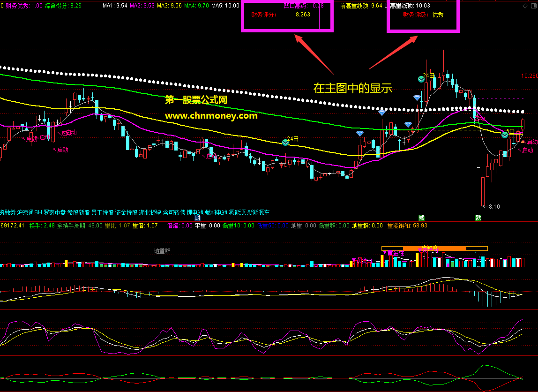The width and height of the screenshot is (538, 392).
Task: Click the 量比: 1.07 value
Action: [117, 226]
